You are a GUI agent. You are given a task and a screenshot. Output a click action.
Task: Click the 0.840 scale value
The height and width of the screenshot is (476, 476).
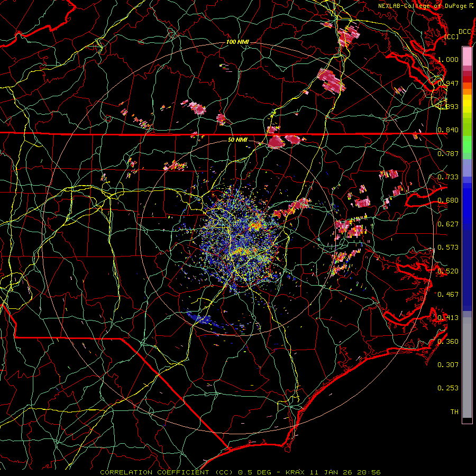(448, 130)
